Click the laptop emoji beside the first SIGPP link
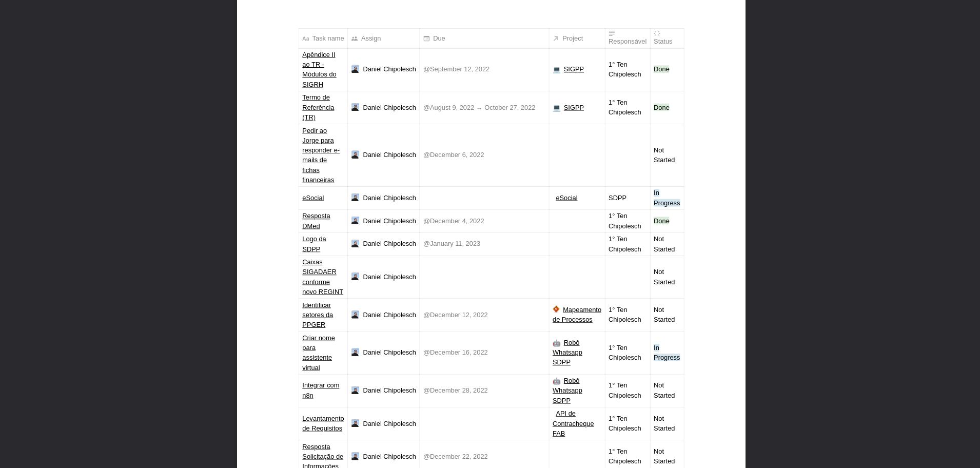This screenshot has width=980, height=468. pos(556,69)
